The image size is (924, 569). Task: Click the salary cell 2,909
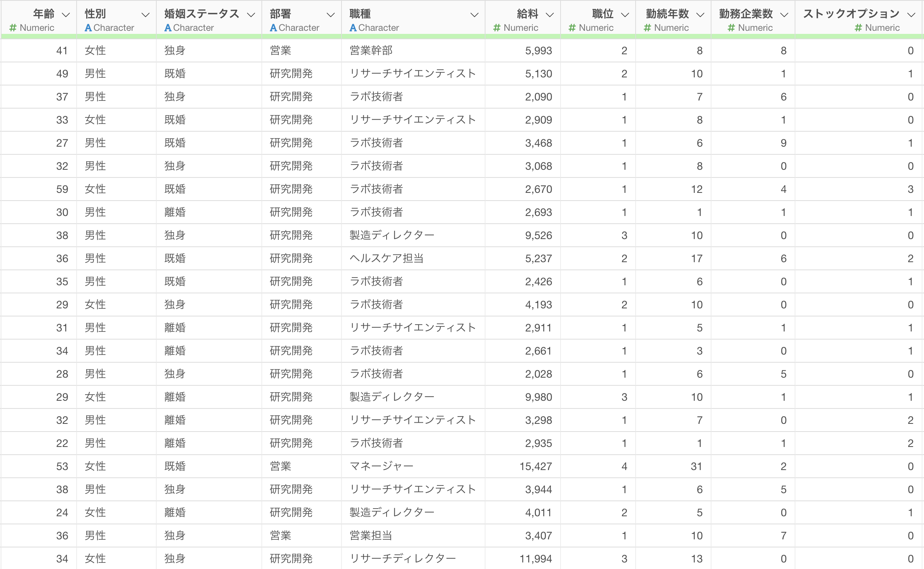point(523,120)
